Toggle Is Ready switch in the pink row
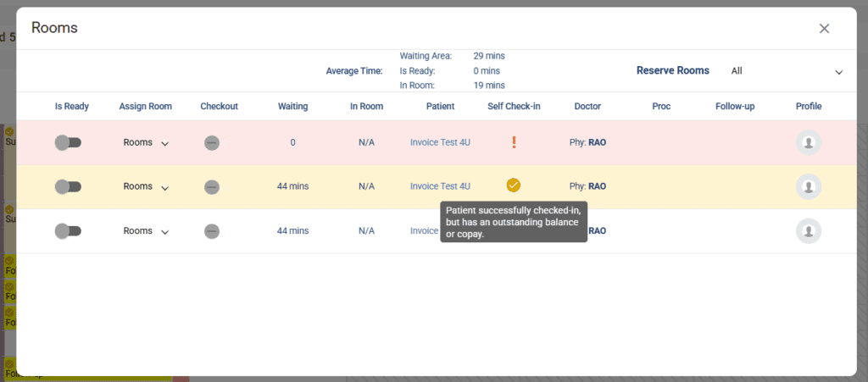The image size is (868, 382). coord(68,143)
